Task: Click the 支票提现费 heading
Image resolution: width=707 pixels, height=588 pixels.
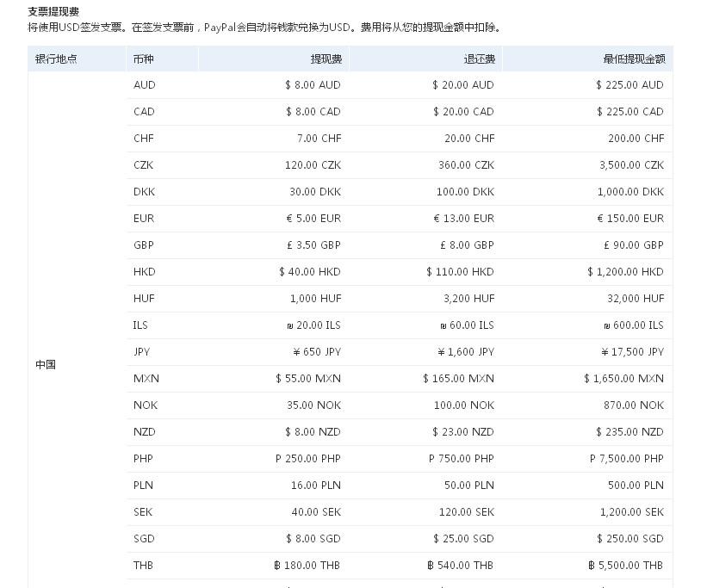Action: [53, 11]
